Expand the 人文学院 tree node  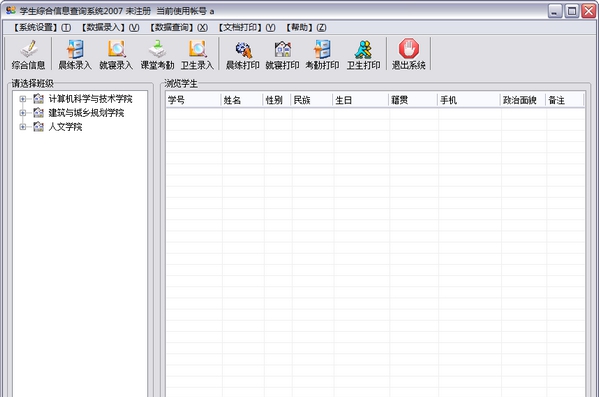click(23, 126)
